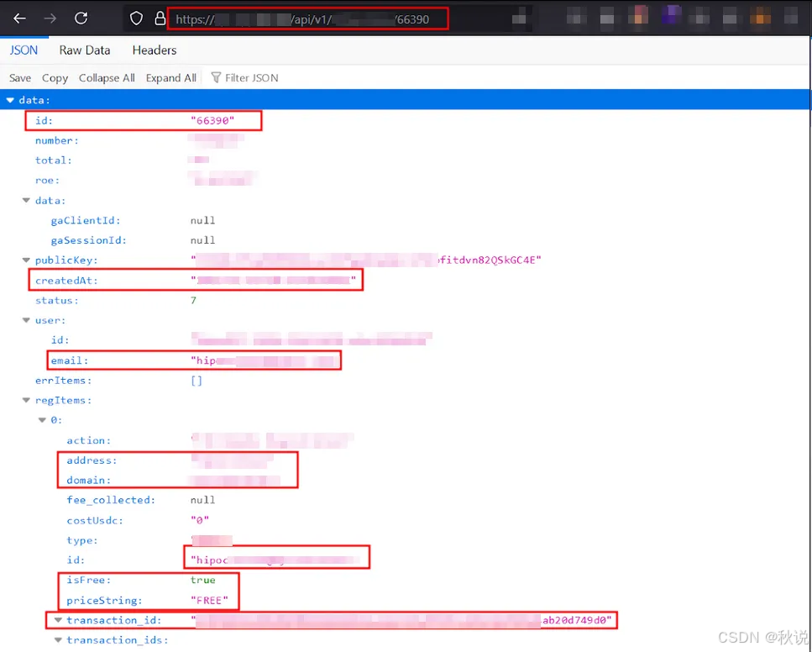Click the Save button

(20, 78)
